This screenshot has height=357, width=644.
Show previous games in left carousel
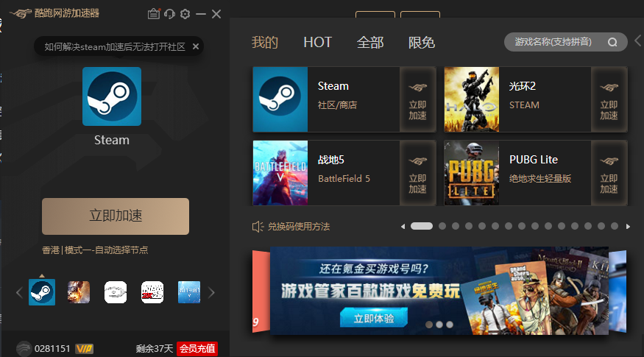pos(19,292)
